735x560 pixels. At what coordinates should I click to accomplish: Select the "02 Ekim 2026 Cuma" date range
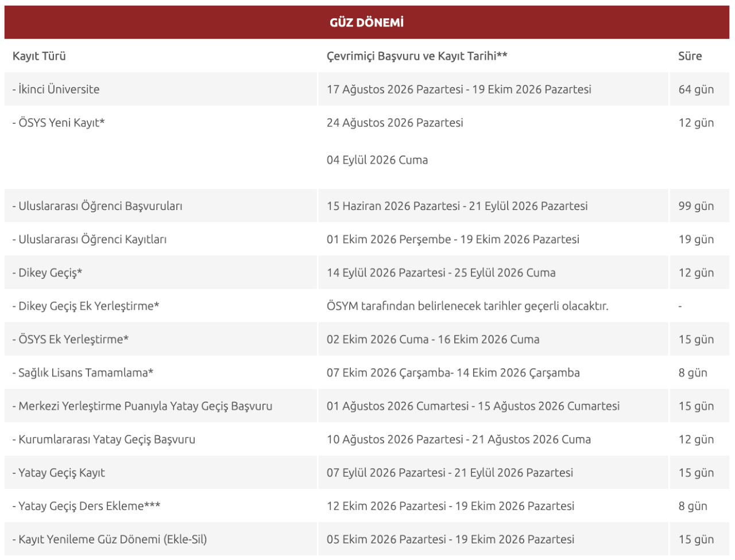pos(433,339)
